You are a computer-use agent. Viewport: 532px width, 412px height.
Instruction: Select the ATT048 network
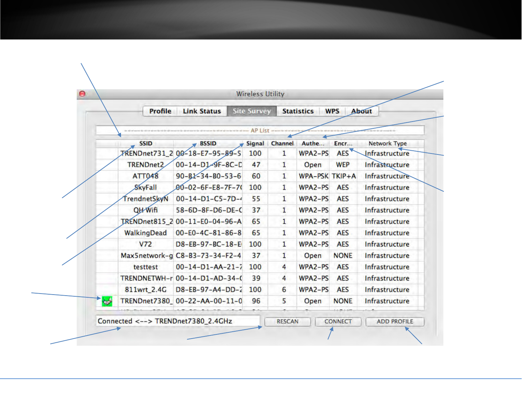pyautogui.click(x=260, y=176)
